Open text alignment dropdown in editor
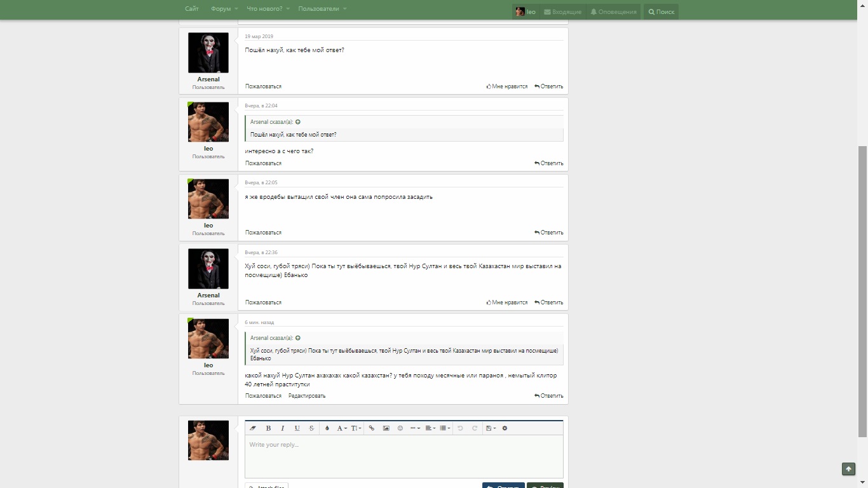The image size is (868, 488). point(430,428)
